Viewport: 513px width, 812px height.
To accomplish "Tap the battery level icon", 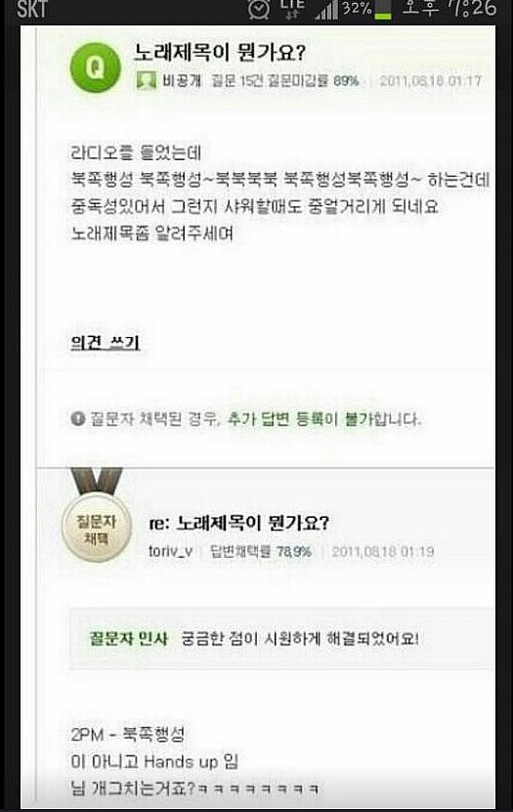I will 382,10.
